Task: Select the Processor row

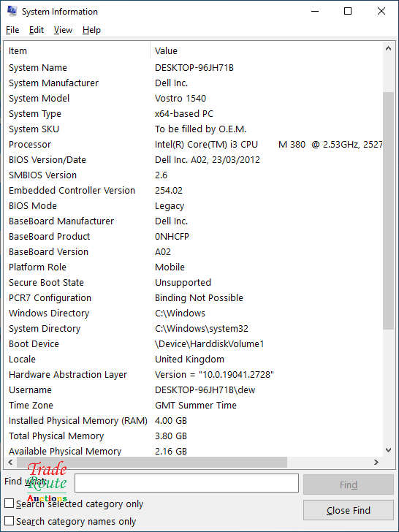Action: [x=194, y=144]
